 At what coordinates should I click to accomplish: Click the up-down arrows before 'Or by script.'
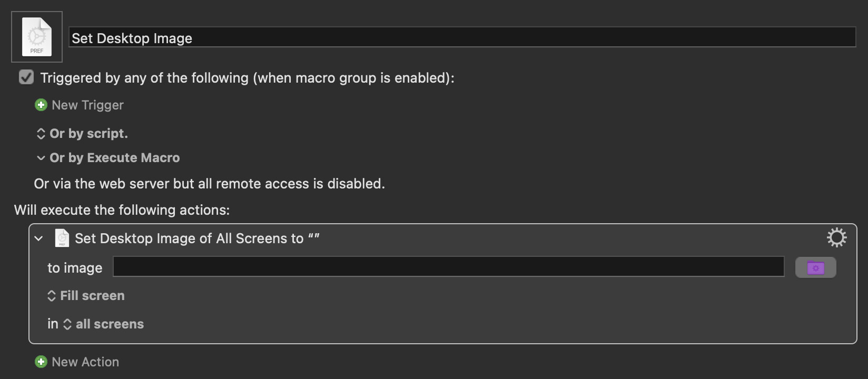(41, 134)
